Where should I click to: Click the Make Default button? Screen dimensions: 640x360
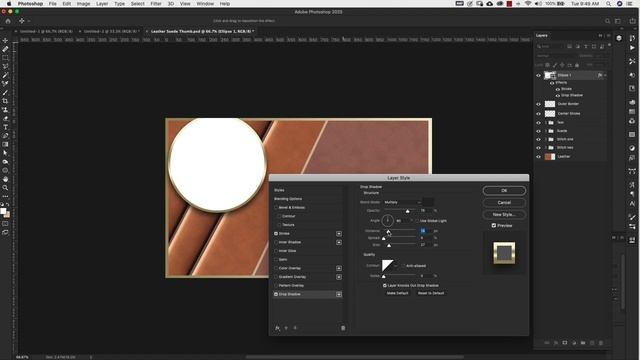pyautogui.click(x=397, y=293)
